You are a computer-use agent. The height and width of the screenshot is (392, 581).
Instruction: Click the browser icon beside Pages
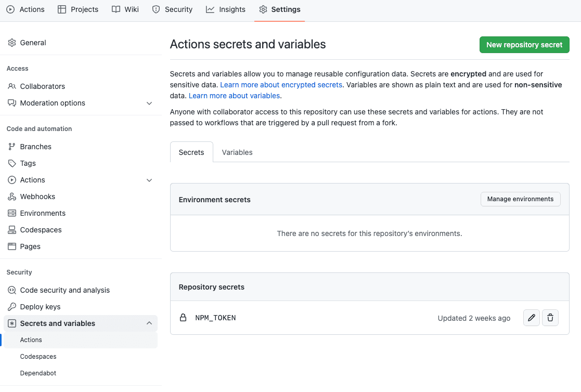tap(12, 246)
